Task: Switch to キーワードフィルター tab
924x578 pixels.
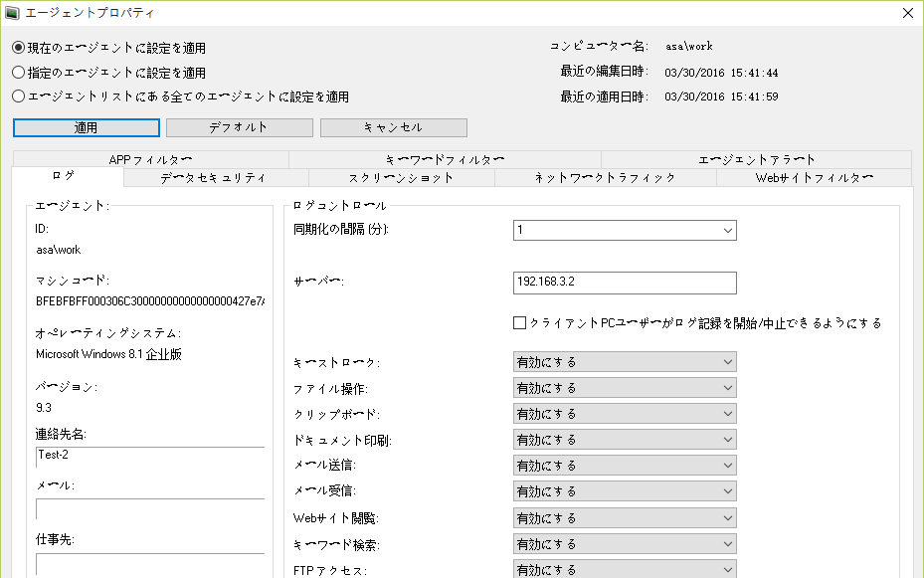Action: tap(445, 159)
